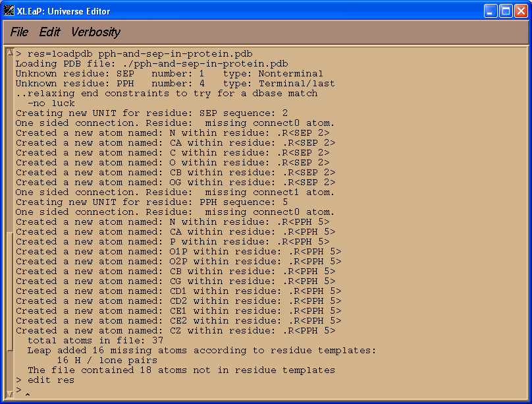Screen dimensions: 532x404
Task: Select the 'Unknown residue: SEP' line
Action: coord(169,74)
